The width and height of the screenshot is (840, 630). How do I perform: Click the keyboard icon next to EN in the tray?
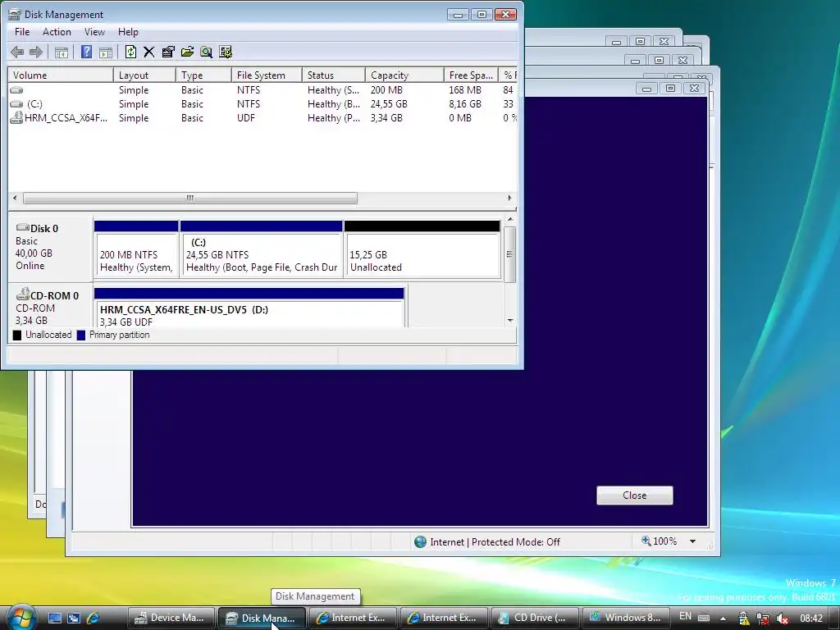(x=704, y=618)
